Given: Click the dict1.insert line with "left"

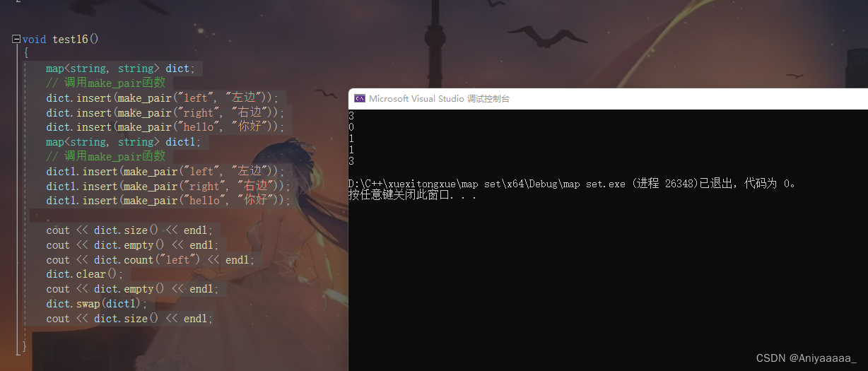Looking at the screenshot, I should pyautogui.click(x=165, y=172).
